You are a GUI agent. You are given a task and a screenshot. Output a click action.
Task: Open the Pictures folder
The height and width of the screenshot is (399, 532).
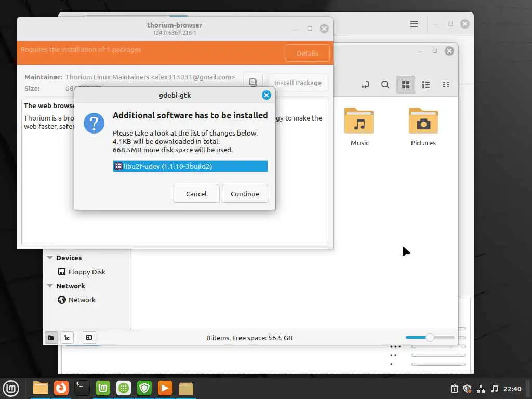coord(423,127)
